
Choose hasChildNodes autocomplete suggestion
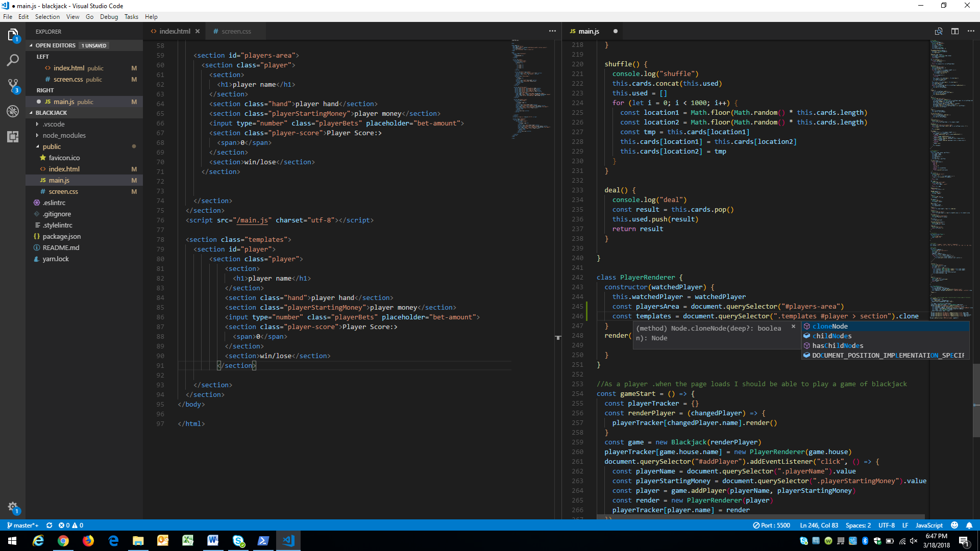pos(885,345)
